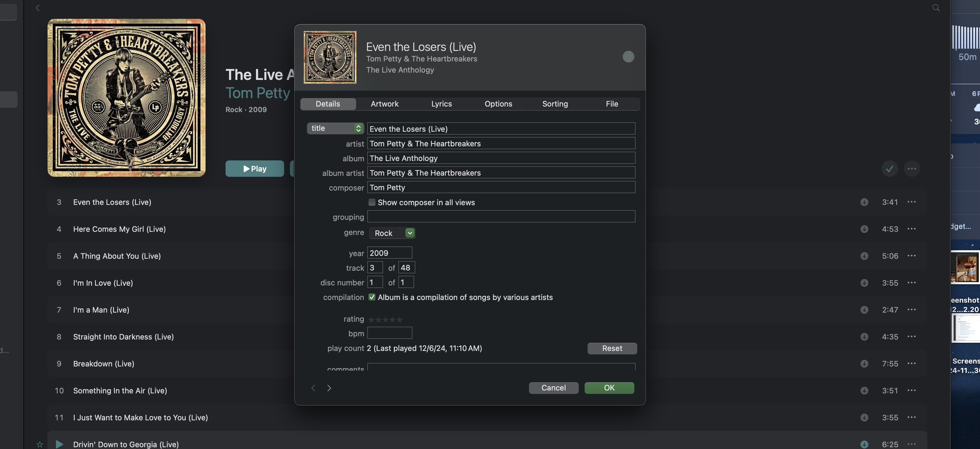The height and width of the screenshot is (449, 980).
Task: Favorite star for Drivin' Down to Georgia
Action: click(x=40, y=444)
